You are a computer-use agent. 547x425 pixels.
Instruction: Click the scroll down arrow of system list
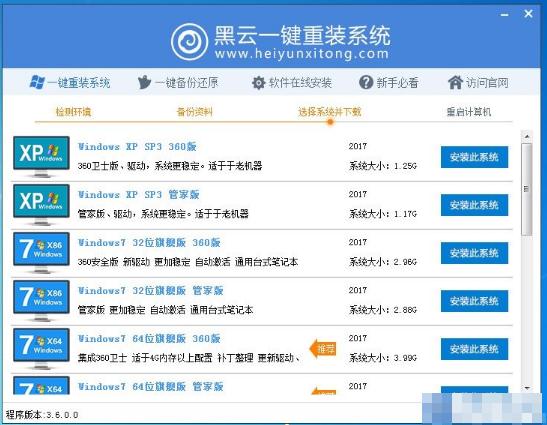point(527,388)
